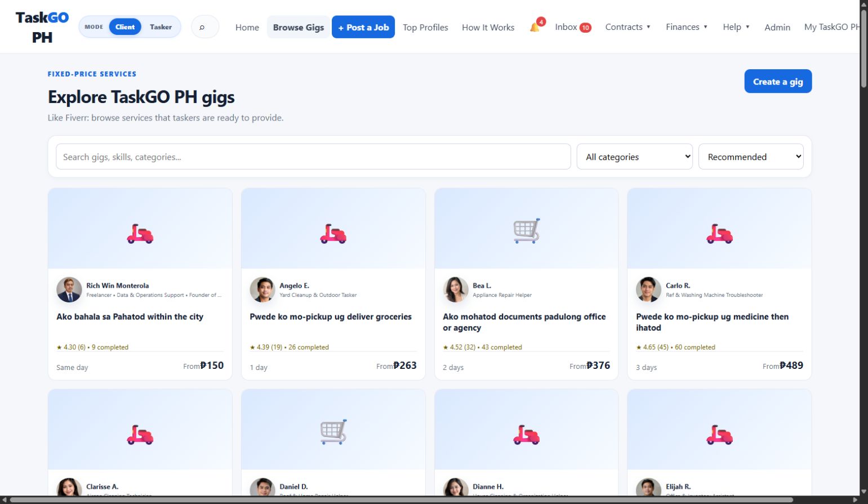
Task: Expand the Help menu
Action: (x=736, y=27)
